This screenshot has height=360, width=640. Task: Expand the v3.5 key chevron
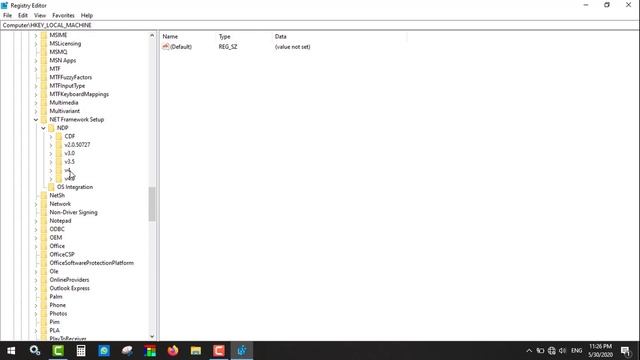pos(51,162)
